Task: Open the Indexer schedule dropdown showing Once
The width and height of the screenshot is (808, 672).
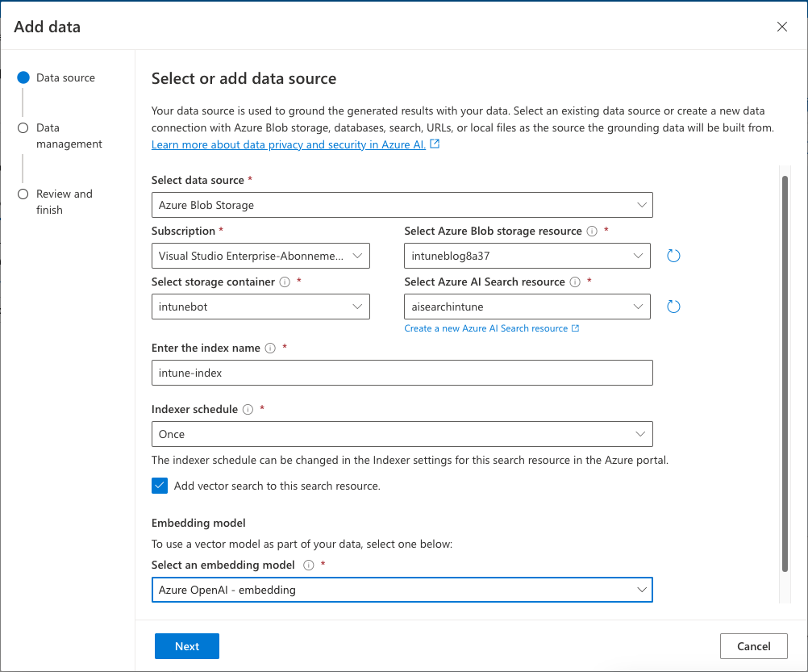Action: 402,434
